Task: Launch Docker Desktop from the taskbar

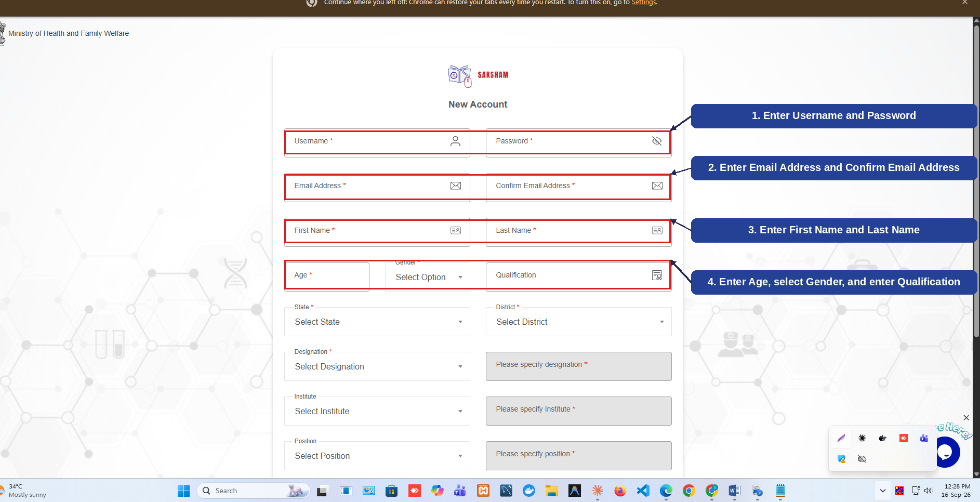Action: click(529, 491)
